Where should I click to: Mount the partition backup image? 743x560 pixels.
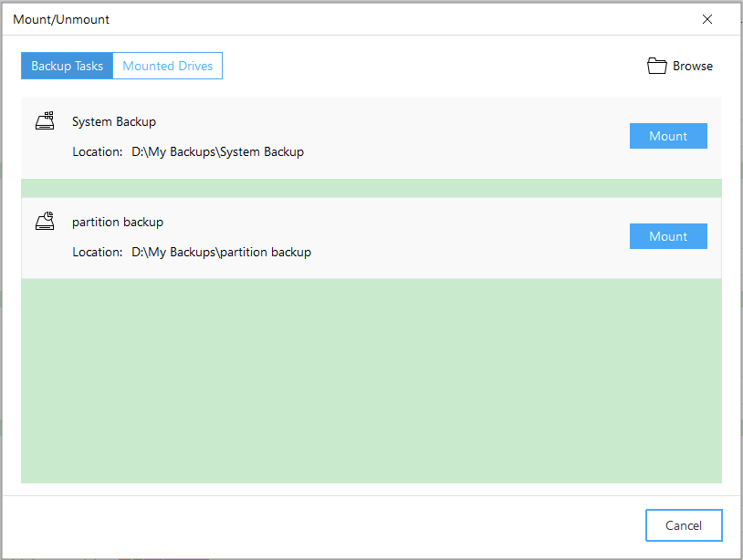pyautogui.click(x=668, y=236)
